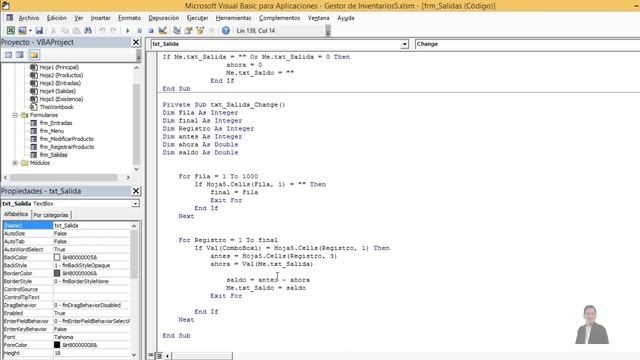Open the txt_Salida object dropdown
The image size is (640, 360).
coord(404,44)
